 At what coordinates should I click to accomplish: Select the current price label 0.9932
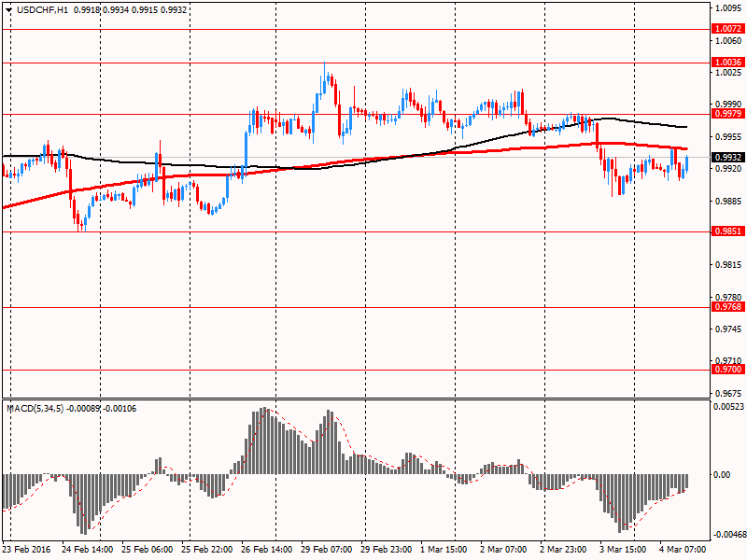(x=728, y=157)
